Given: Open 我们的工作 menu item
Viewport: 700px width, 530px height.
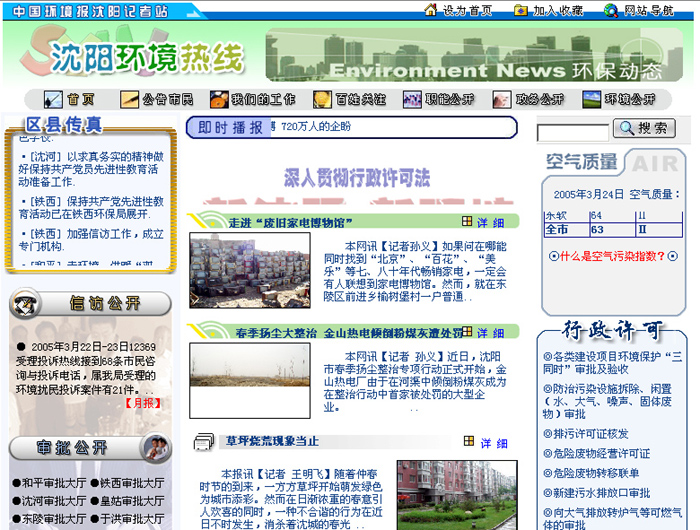Looking at the screenshot, I should (x=263, y=99).
